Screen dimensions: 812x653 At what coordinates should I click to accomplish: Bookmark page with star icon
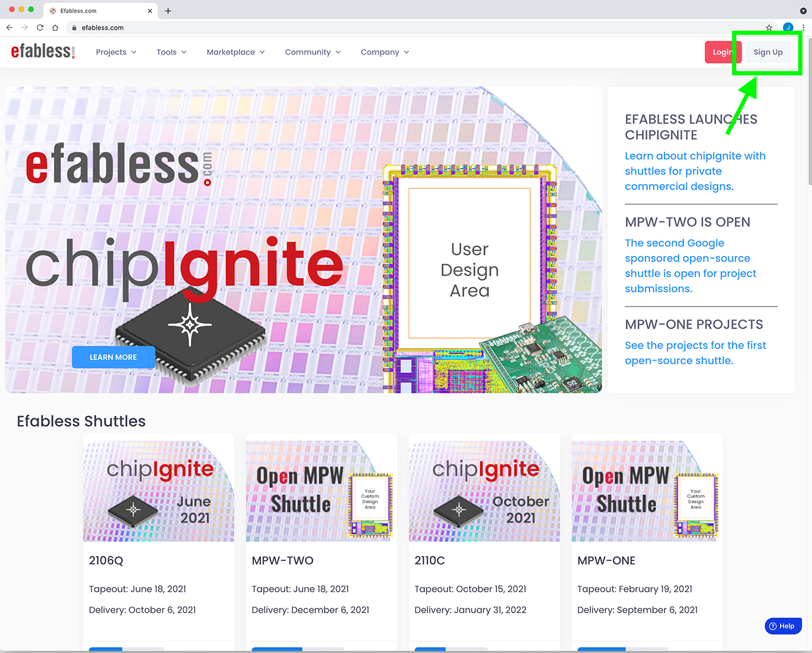[769, 27]
